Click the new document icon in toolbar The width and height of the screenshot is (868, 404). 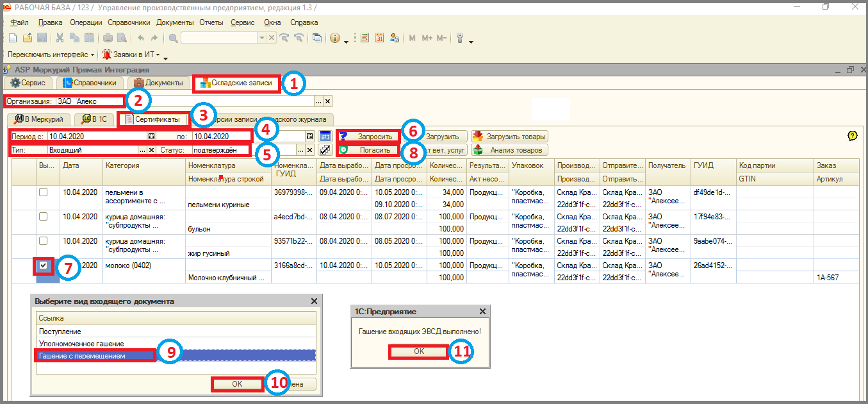[12, 38]
